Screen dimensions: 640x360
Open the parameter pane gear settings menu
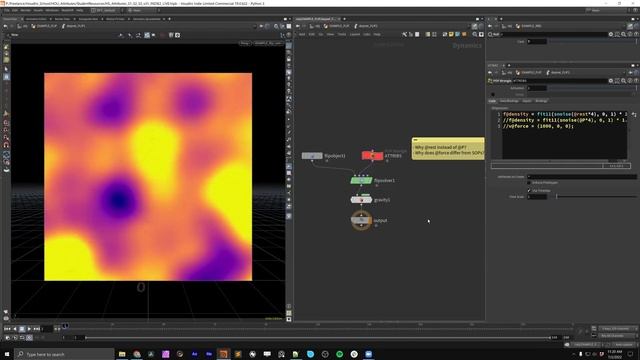point(611,81)
